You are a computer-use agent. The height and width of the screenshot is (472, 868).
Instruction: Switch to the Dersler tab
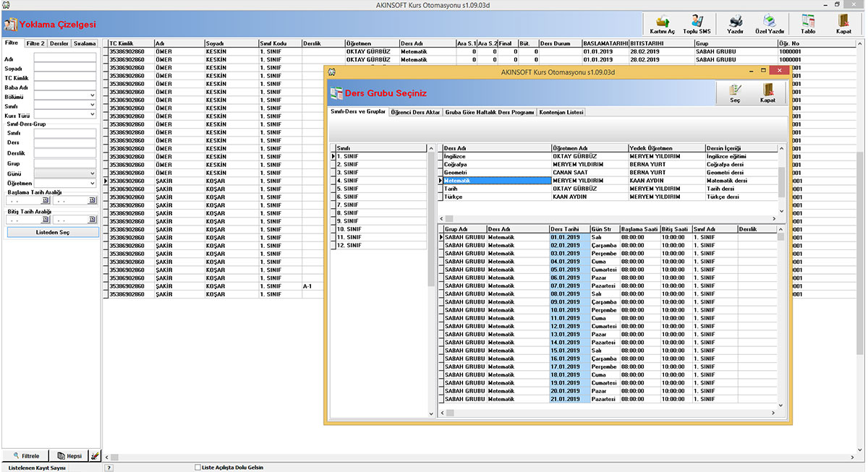(x=59, y=43)
